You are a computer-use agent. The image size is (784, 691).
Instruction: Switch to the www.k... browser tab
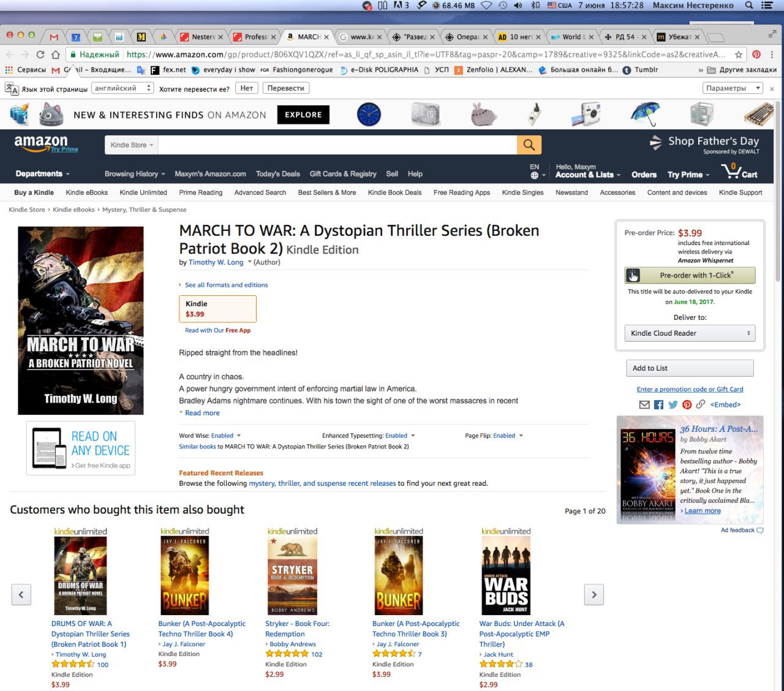click(360, 37)
